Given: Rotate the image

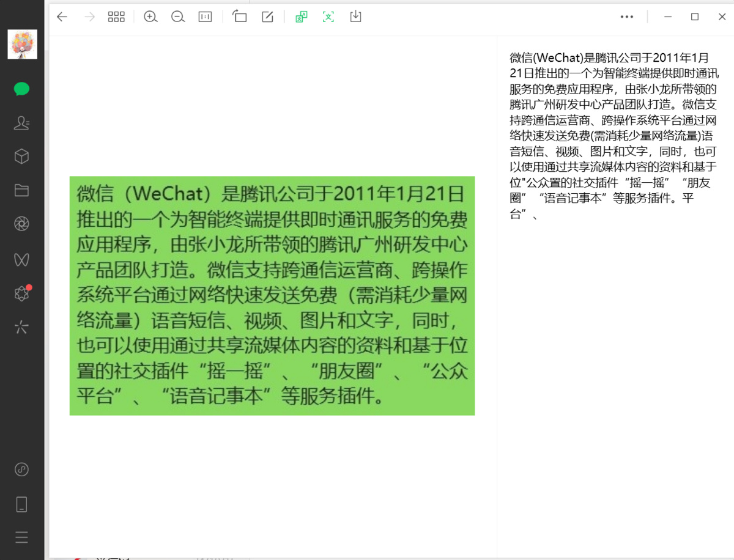Looking at the screenshot, I should [x=239, y=17].
